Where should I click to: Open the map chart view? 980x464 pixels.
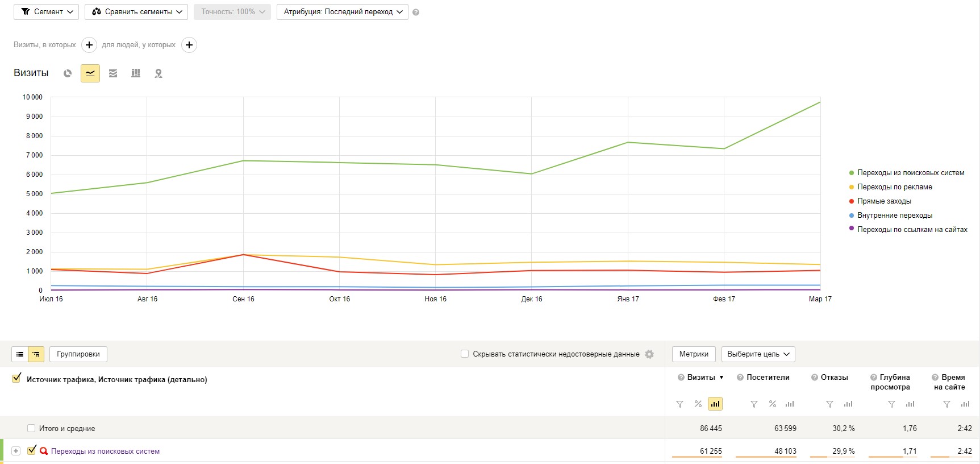click(159, 73)
